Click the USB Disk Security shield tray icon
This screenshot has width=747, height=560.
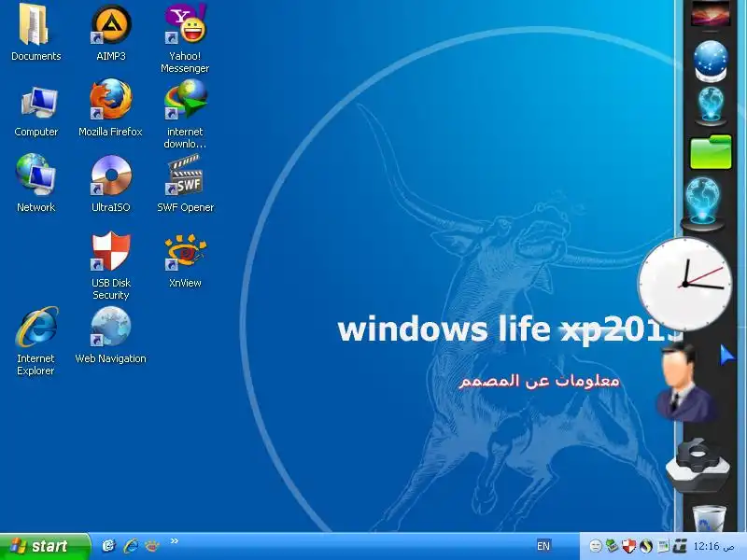(628, 546)
